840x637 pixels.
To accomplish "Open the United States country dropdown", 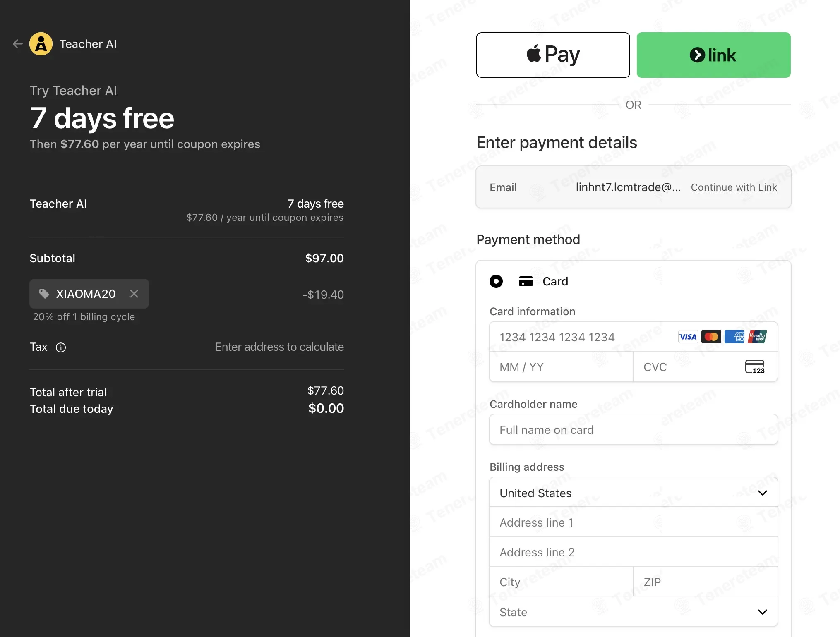I will [634, 493].
